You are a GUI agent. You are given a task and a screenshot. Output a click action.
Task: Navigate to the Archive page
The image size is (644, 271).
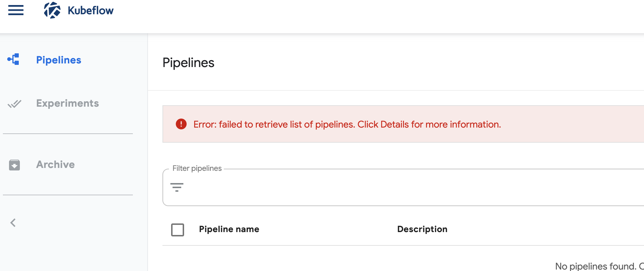pos(55,165)
